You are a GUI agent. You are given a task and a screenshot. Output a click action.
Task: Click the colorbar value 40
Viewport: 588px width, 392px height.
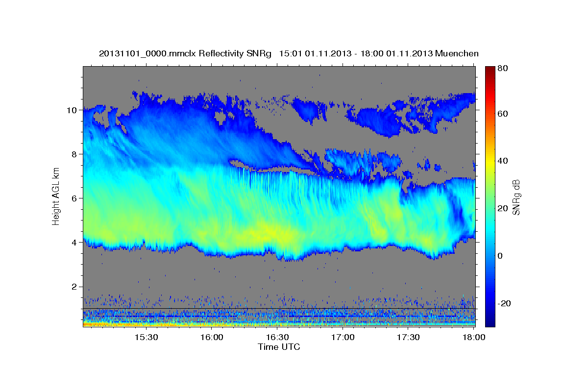click(503, 161)
